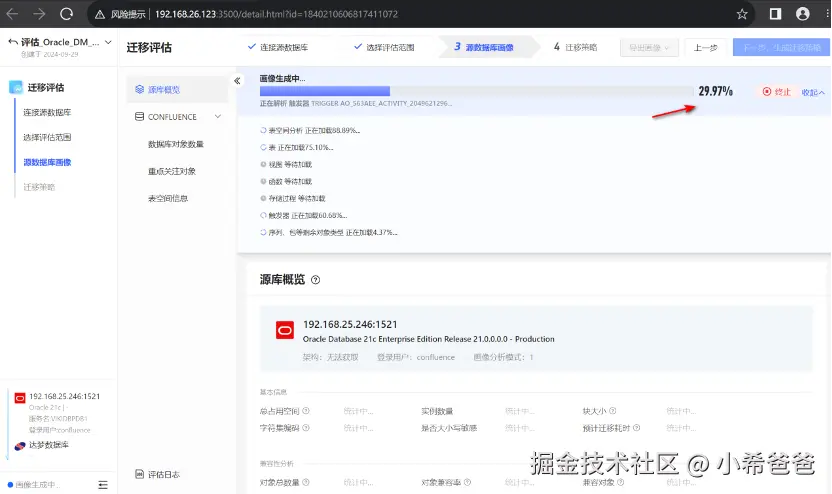The image size is (832, 494).
Task: Select step 4 迁移策略 in the wizard
Action: click(x=575, y=47)
